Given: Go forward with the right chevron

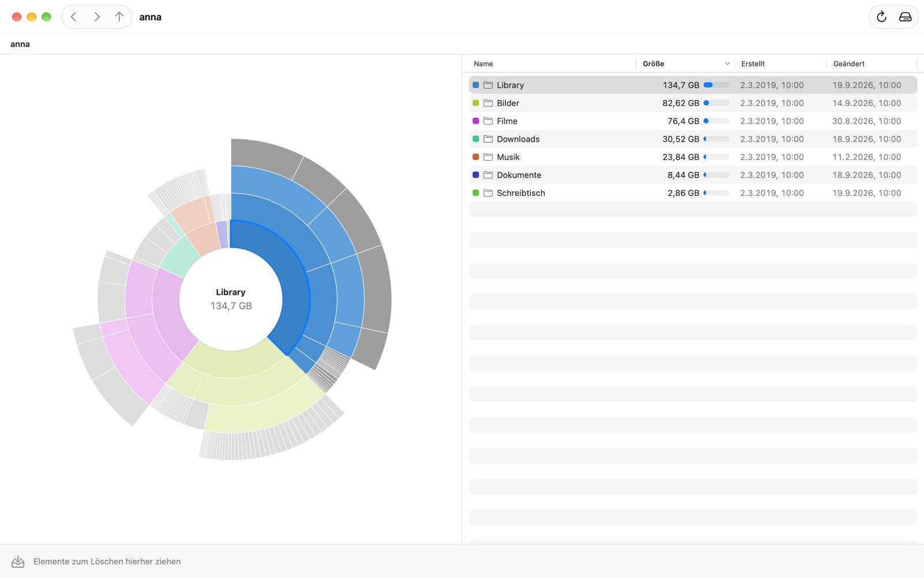Looking at the screenshot, I should 97,17.
